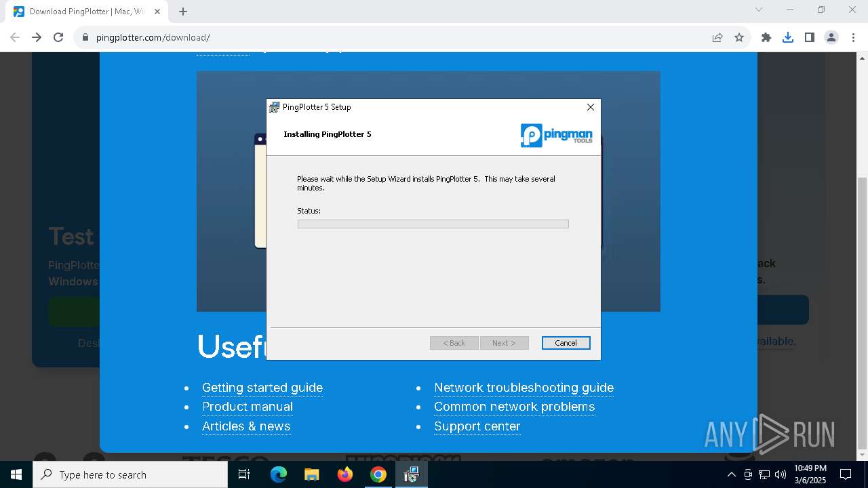The width and height of the screenshot is (868, 488).
Task: Click the share page icon in address bar
Action: point(717,37)
